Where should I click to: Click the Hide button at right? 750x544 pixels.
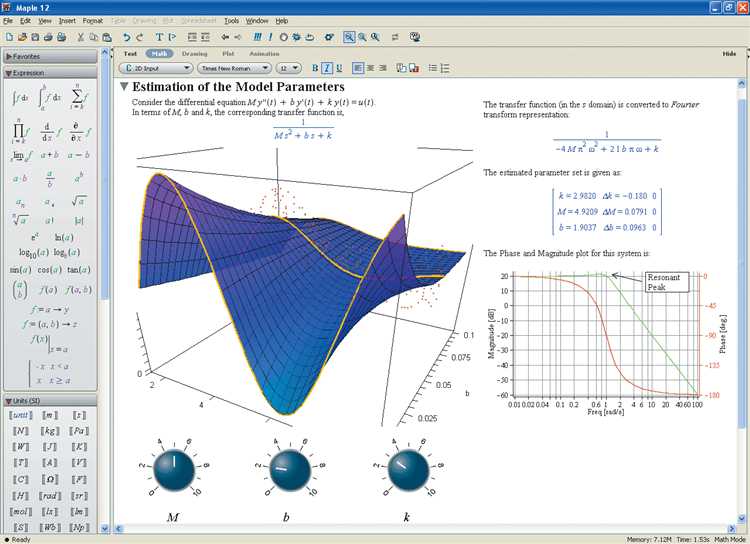(729, 53)
